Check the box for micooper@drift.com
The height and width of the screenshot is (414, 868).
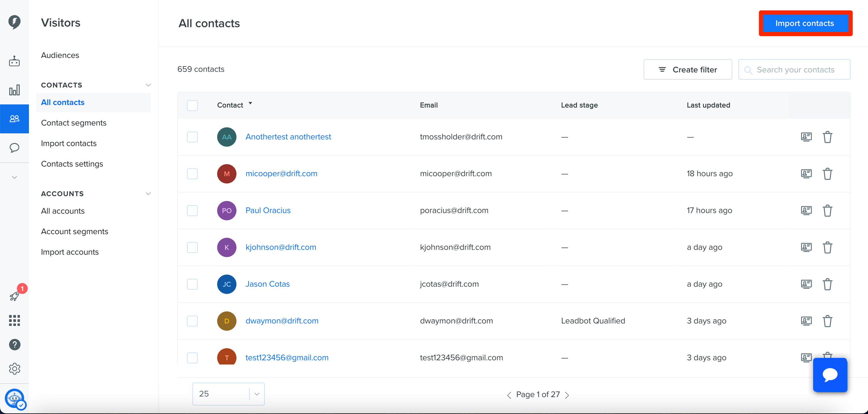tap(192, 174)
